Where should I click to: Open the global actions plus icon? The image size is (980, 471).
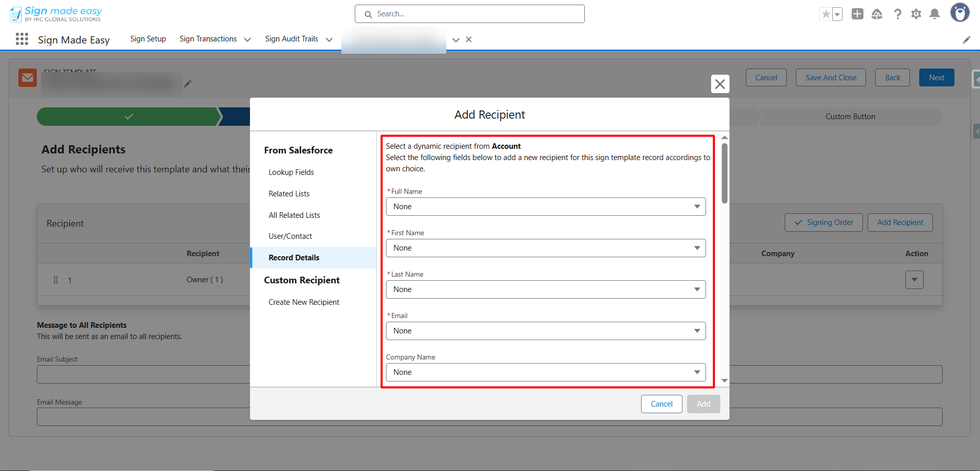tap(857, 14)
